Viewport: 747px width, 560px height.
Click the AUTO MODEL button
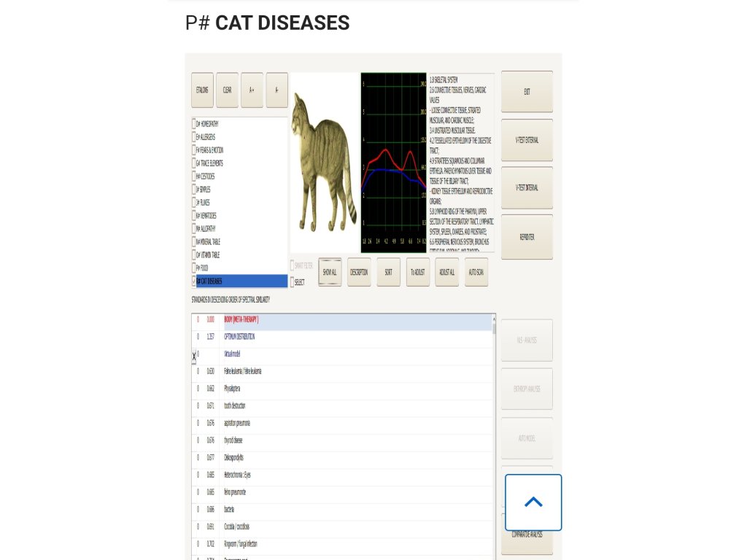(x=527, y=438)
